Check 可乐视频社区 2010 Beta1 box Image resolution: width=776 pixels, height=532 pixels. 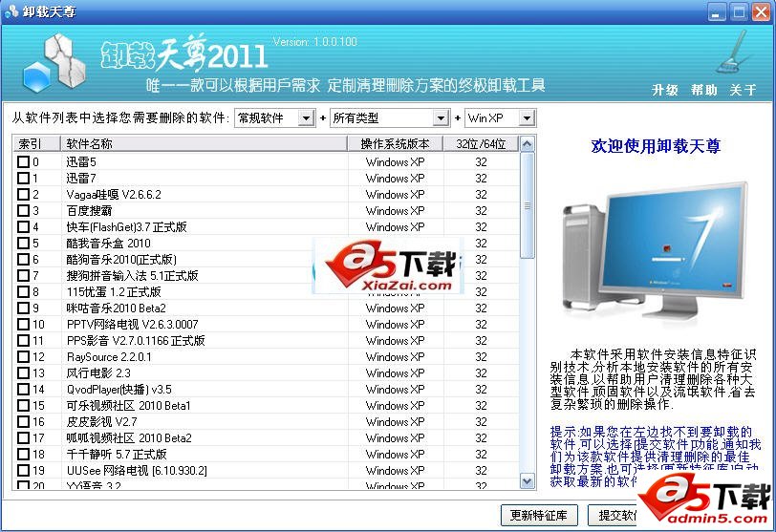23,405
